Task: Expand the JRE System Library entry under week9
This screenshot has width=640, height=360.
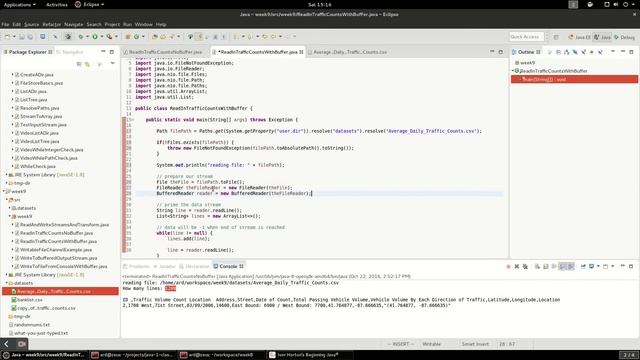Action: 7,275
